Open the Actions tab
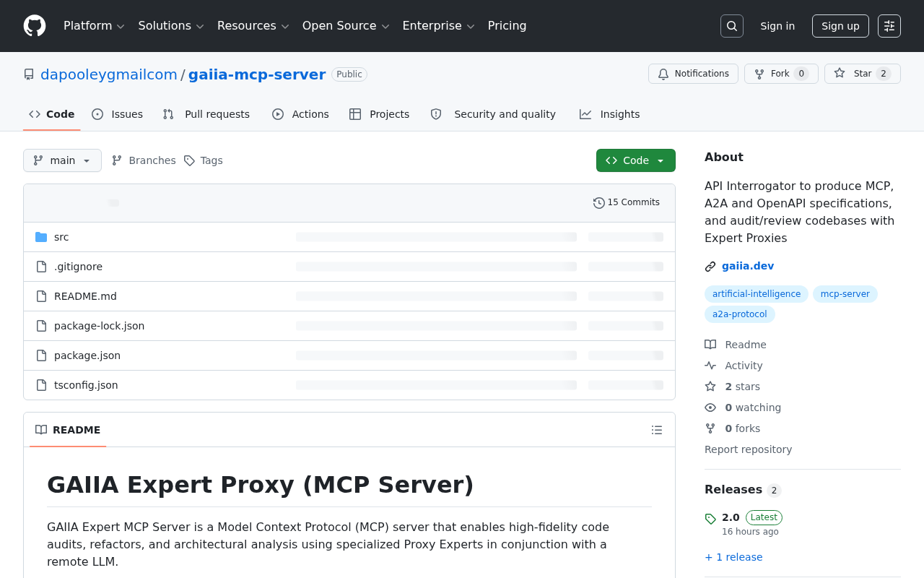Viewport: 924px width, 578px height. click(x=300, y=114)
